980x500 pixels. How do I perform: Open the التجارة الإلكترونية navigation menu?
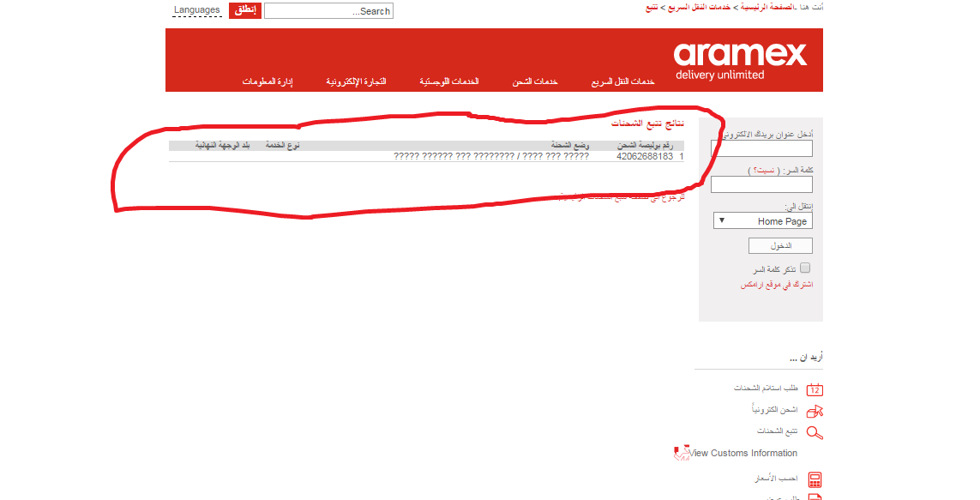(x=356, y=81)
